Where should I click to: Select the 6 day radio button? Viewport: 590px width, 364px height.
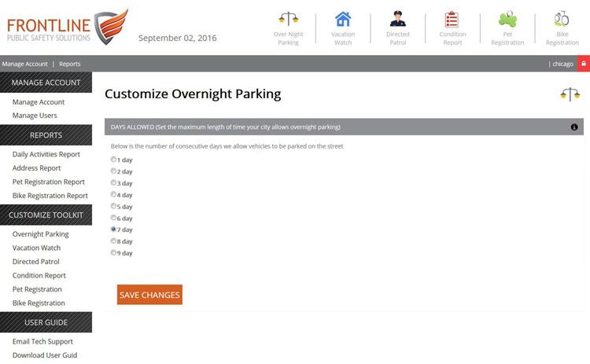pos(113,217)
